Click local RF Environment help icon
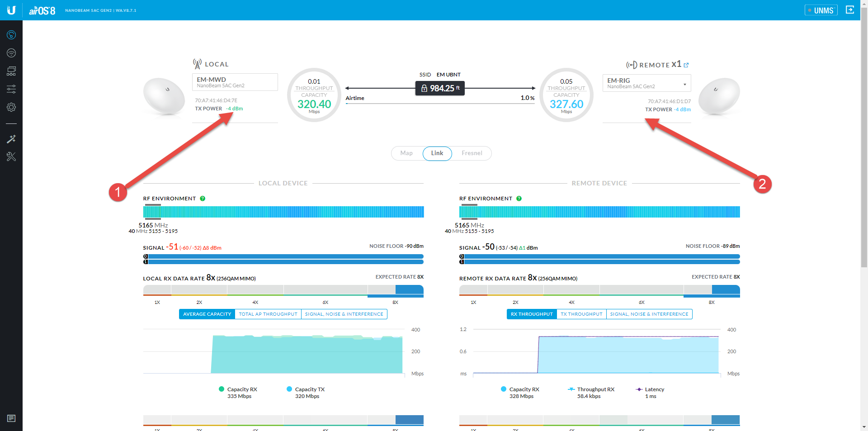This screenshot has height=431, width=868. point(203,199)
